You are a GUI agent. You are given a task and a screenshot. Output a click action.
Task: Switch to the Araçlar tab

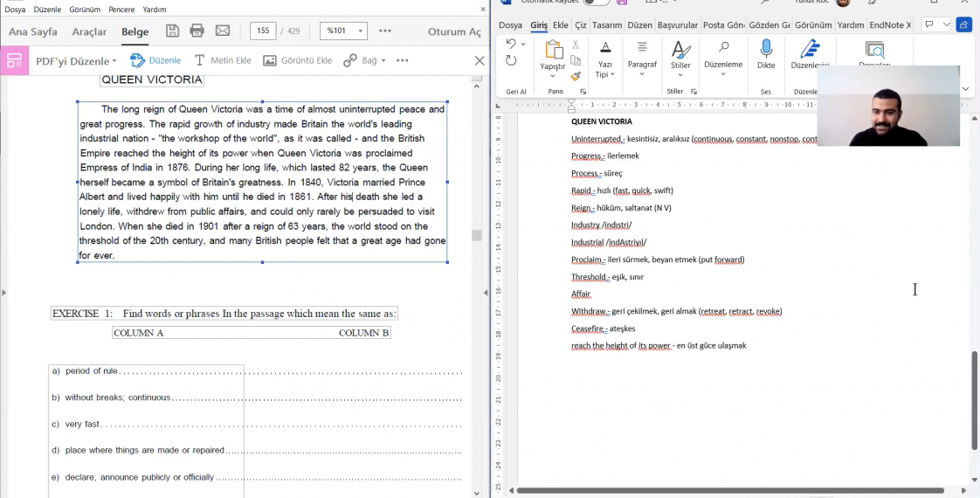[89, 31]
